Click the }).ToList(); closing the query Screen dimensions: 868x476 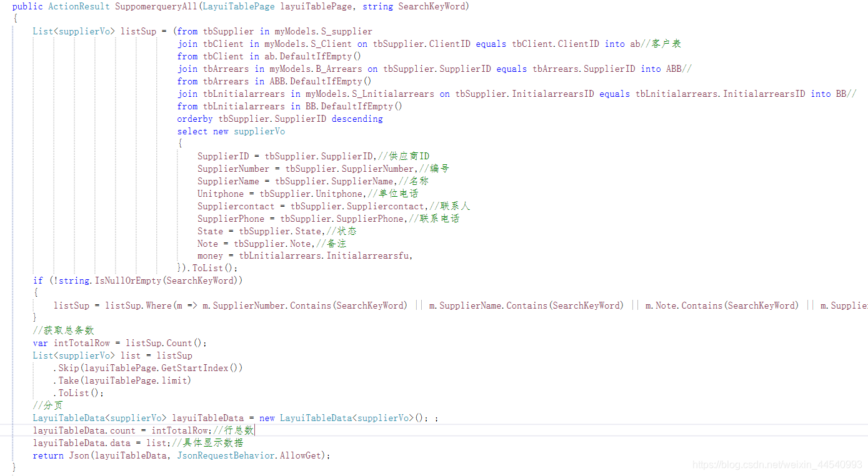pos(208,268)
